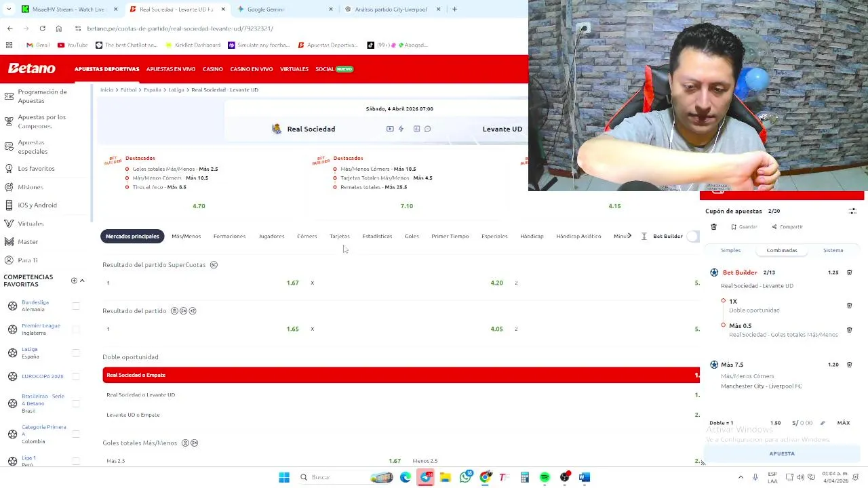Select the Mercados principales tab
Screen dimensions: 868x488
coord(132,236)
